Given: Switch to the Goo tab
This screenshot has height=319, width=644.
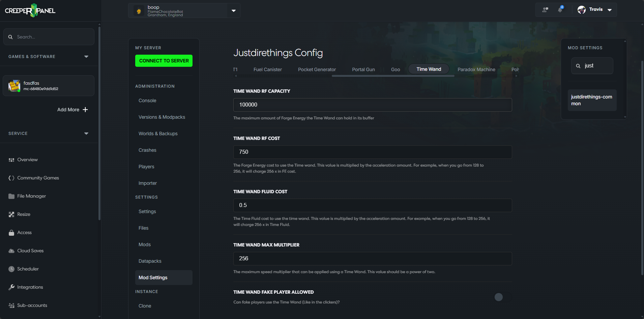Looking at the screenshot, I should tap(396, 69).
